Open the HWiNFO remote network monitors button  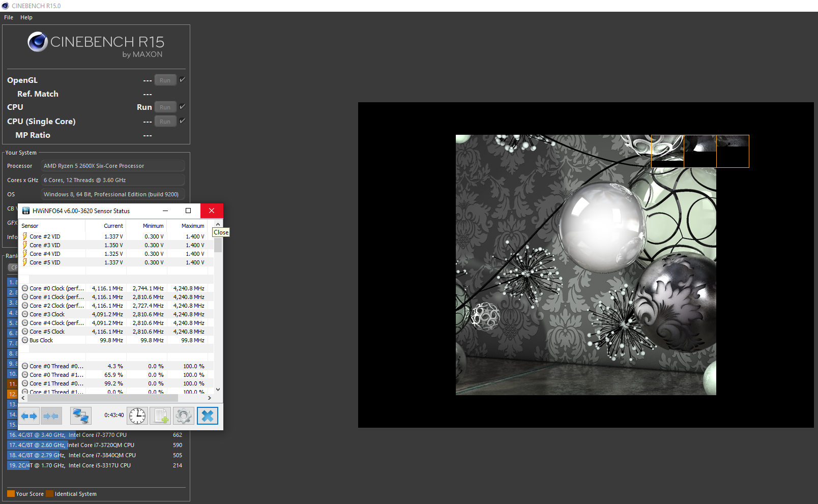click(80, 416)
